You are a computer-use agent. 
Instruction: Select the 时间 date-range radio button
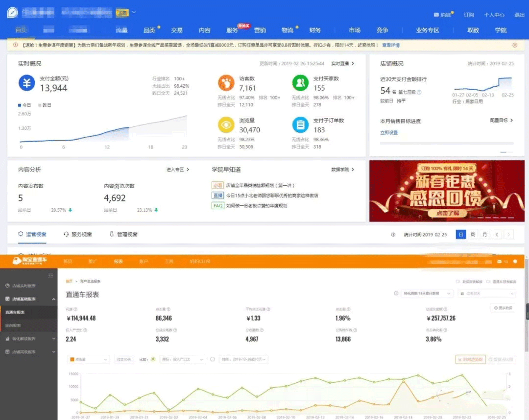(213, 359)
